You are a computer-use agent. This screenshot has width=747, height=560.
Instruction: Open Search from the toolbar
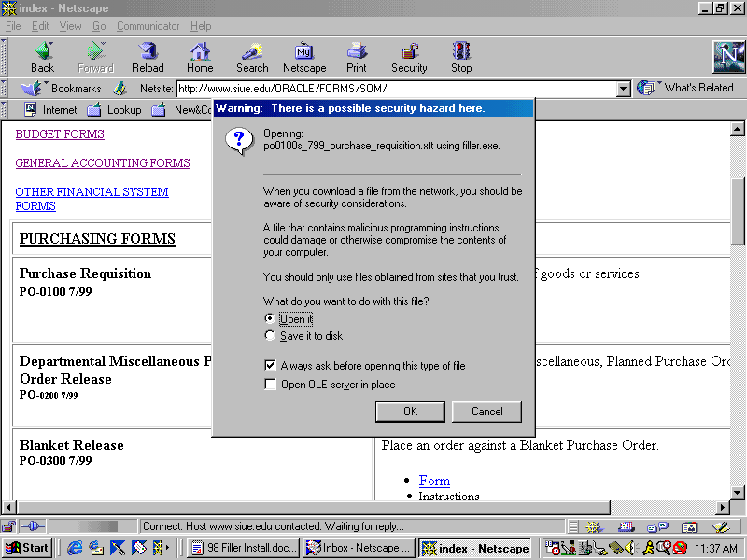tap(252, 57)
